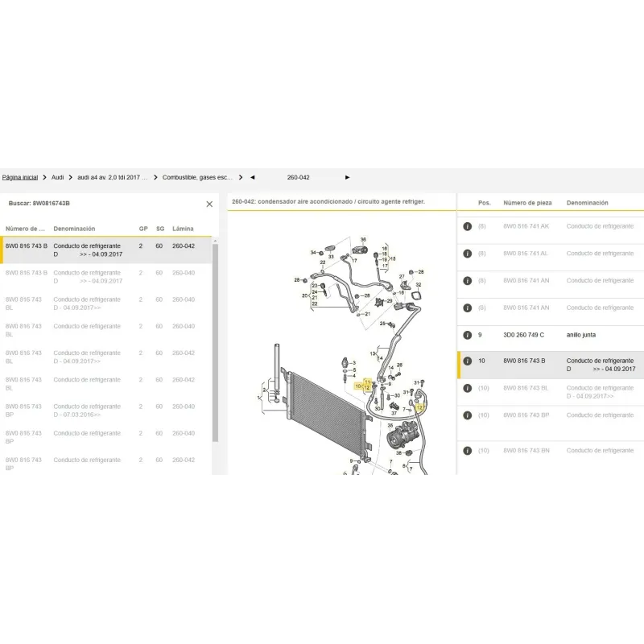
Task: Go to next illustration with right arrow
Action: 347,177
